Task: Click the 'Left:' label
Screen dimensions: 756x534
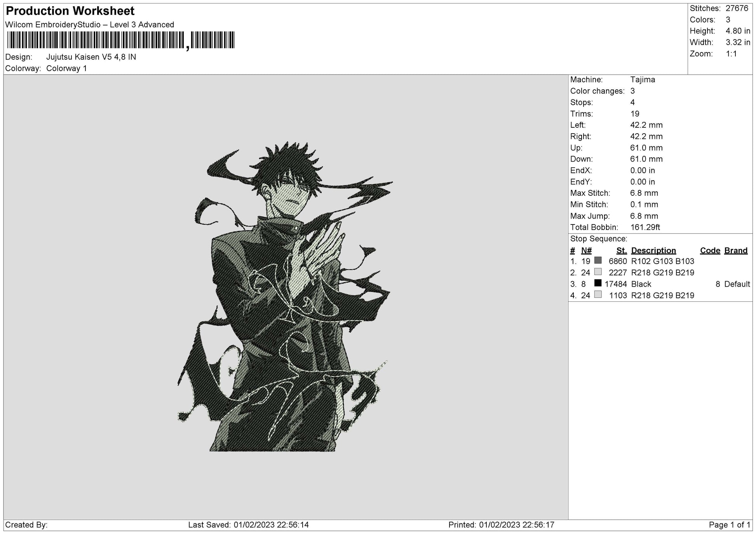Action: [578, 125]
